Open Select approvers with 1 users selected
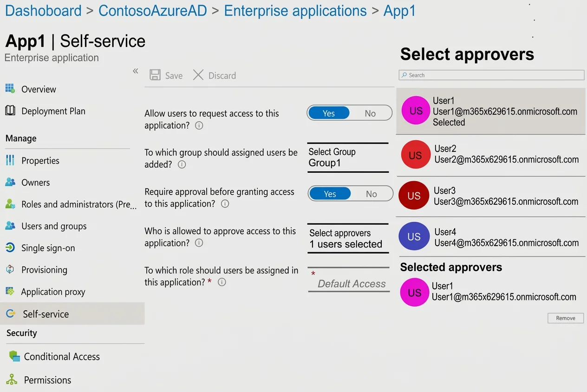 348,239
